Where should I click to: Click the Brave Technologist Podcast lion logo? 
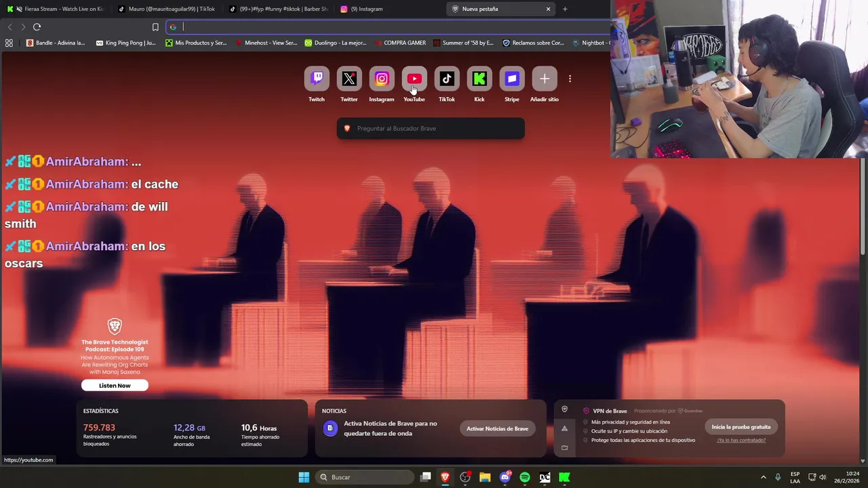pos(115,327)
